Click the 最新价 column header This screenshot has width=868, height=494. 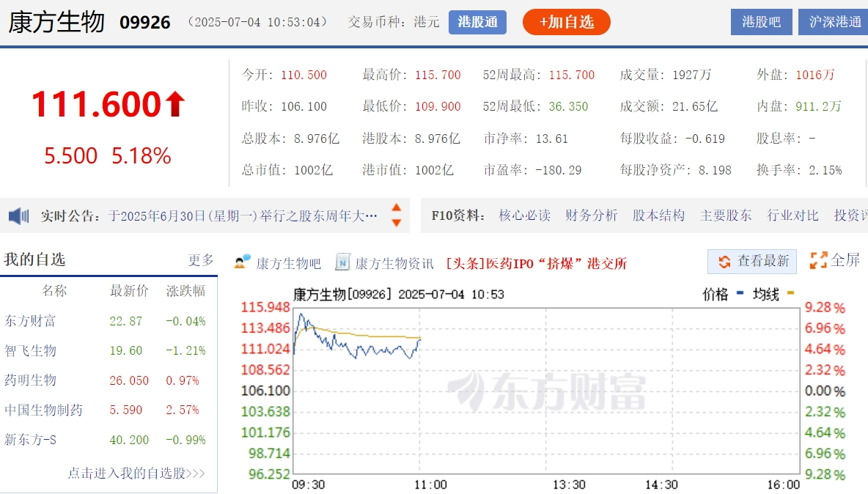(x=129, y=291)
